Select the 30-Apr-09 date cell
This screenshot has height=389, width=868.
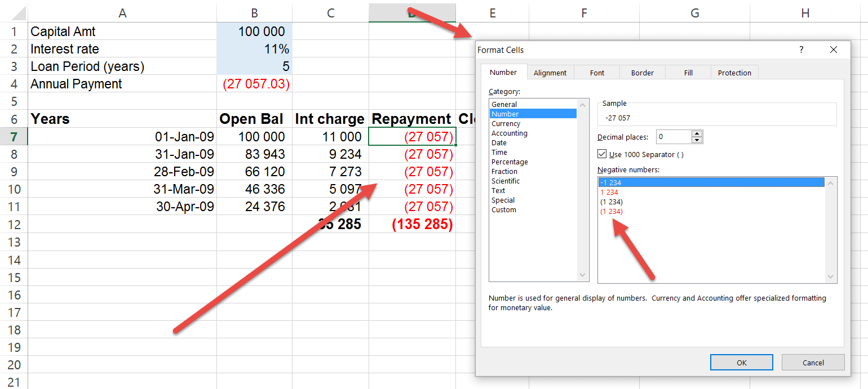click(x=122, y=206)
